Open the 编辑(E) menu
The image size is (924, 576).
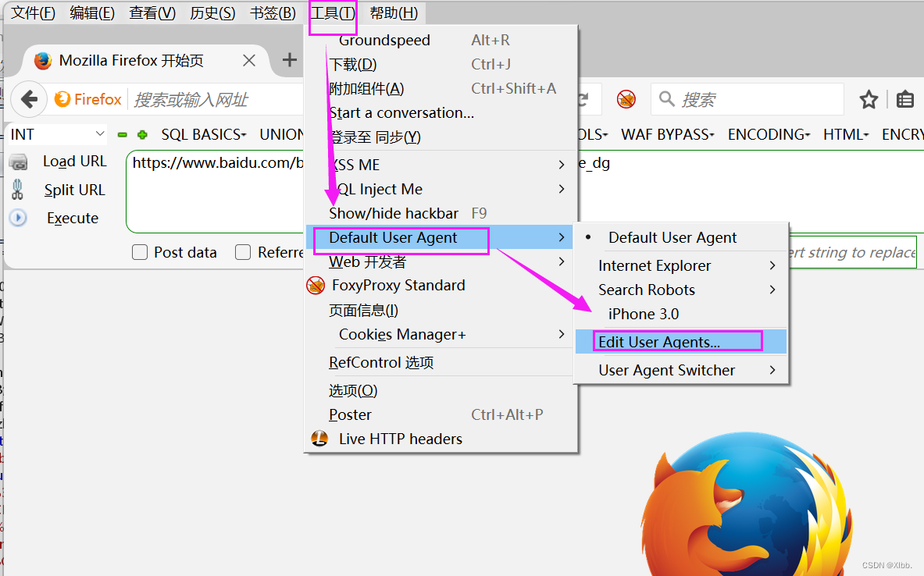coord(92,12)
